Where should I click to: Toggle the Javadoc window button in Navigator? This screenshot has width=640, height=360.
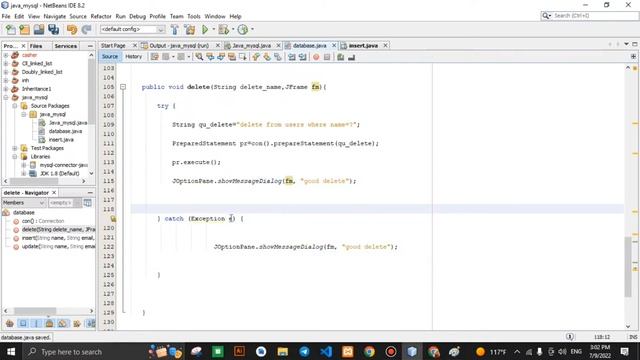(88, 203)
